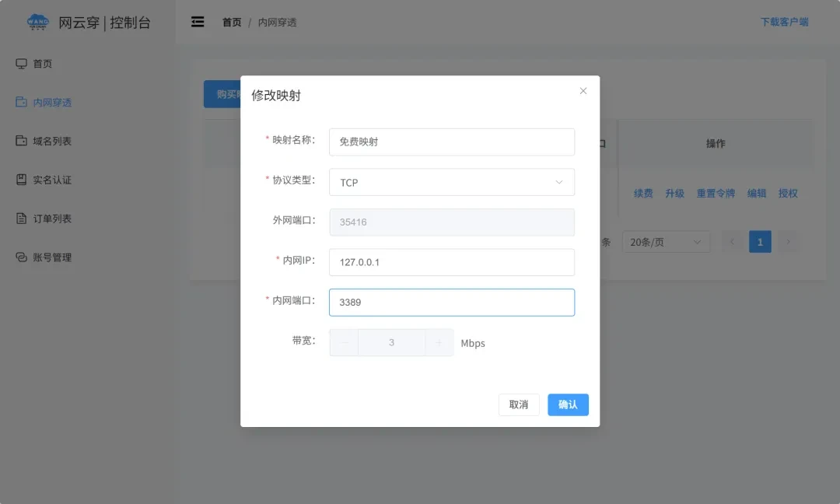
Task: Click the Mbps unit label
Action: click(473, 343)
